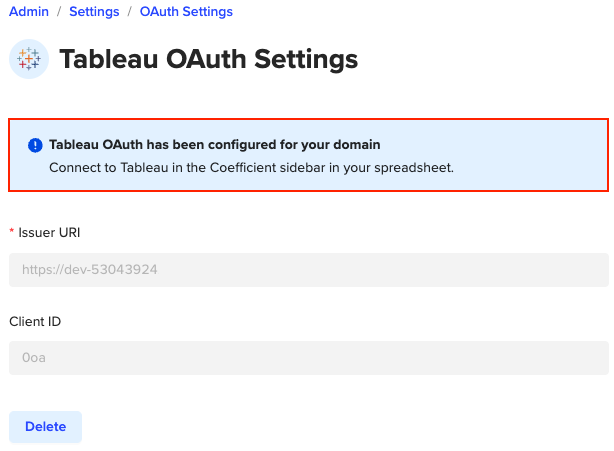Click the blue info icon in the banner
This screenshot has width=614, height=451.
pos(35,145)
